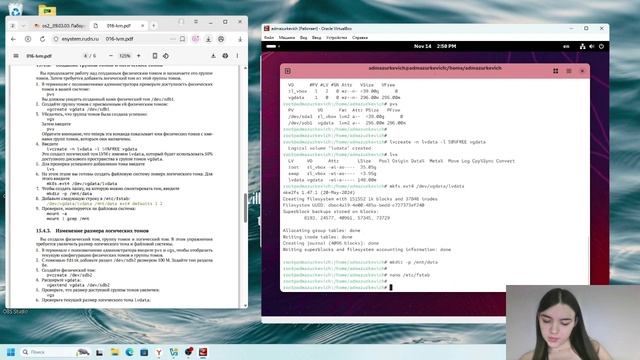Image resolution: width=640 pixels, height=360 pixels.
Task: Open the browser profile icon
Action: point(221,39)
